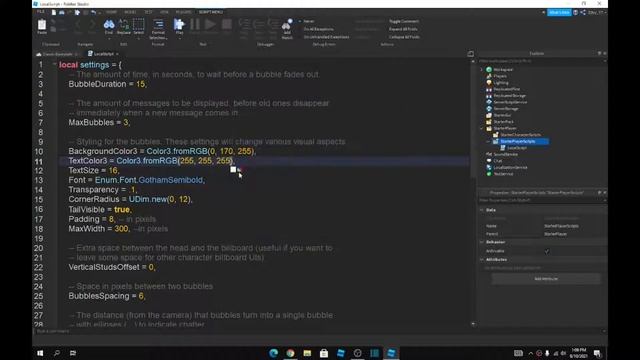Viewport: 640px width, 360px height.
Task: Click the Resume arrow button
Action: point(210,24)
